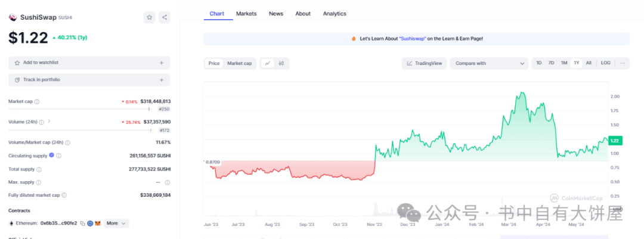The height and width of the screenshot is (239, 644).
Task: Open the Compare with dropdown
Action: (489, 63)
